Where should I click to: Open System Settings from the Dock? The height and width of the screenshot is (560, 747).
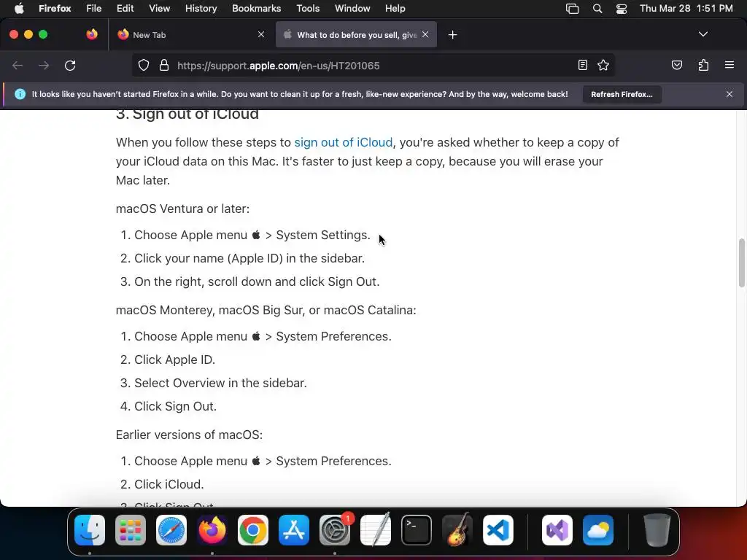[x=334, y=530]
